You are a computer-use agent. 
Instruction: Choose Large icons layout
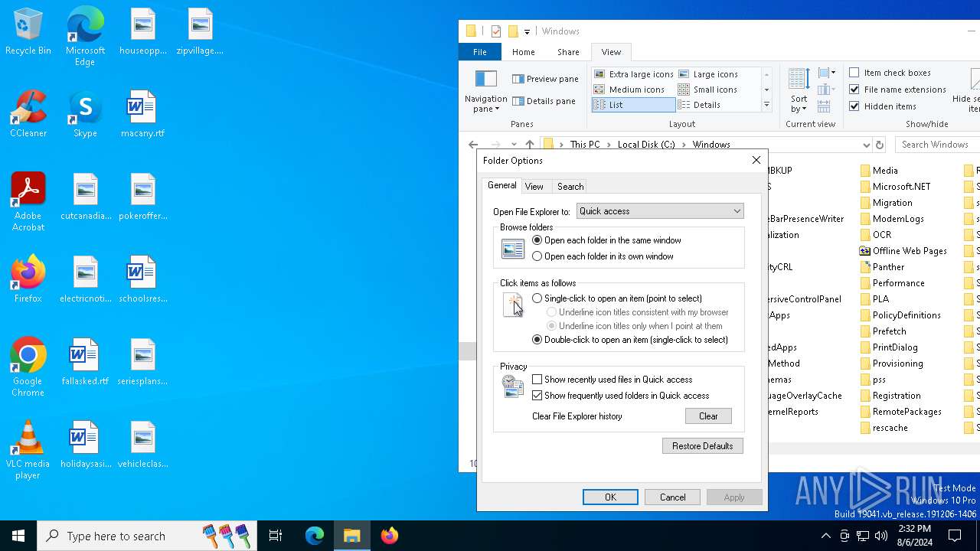point(708,74)
